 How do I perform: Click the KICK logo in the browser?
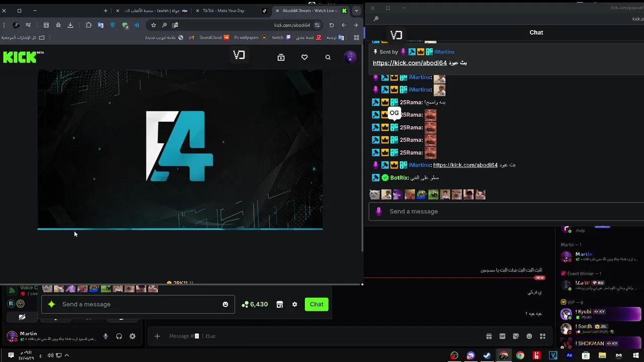click(x=23, y=57)
